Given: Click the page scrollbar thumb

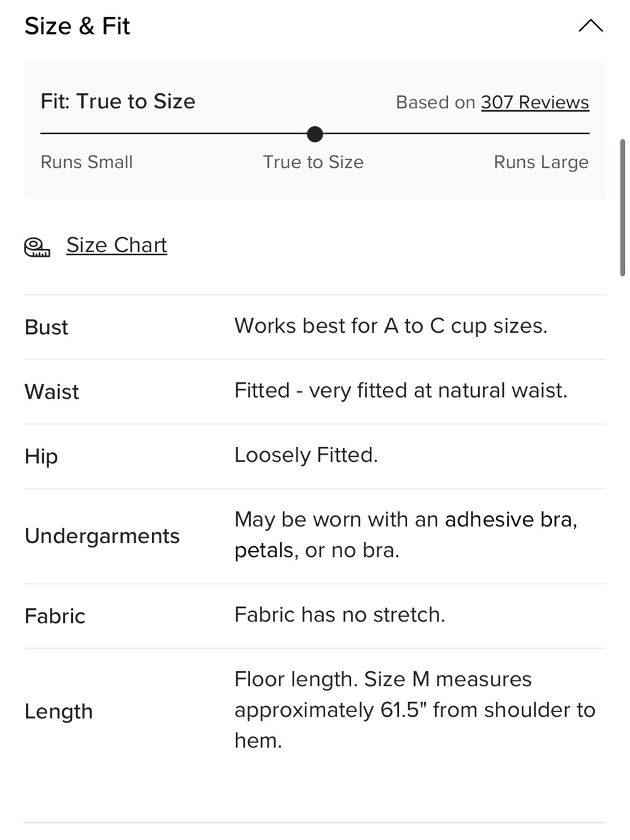Looking at the screenshot, I should (622, 207).
